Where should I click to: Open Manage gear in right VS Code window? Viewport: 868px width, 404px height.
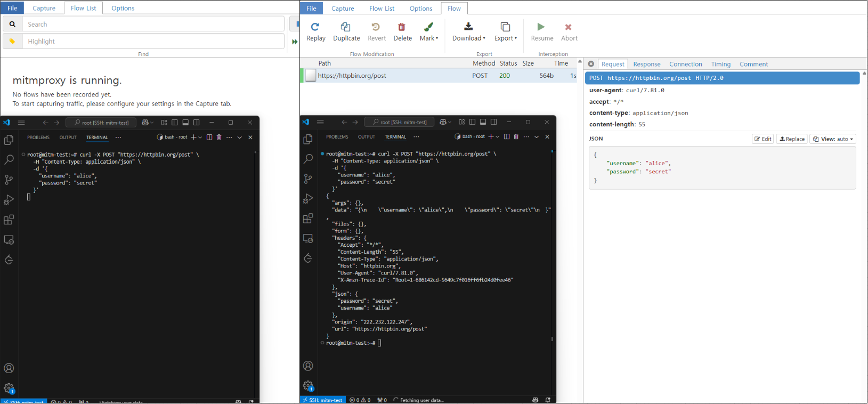coord(308,385)
